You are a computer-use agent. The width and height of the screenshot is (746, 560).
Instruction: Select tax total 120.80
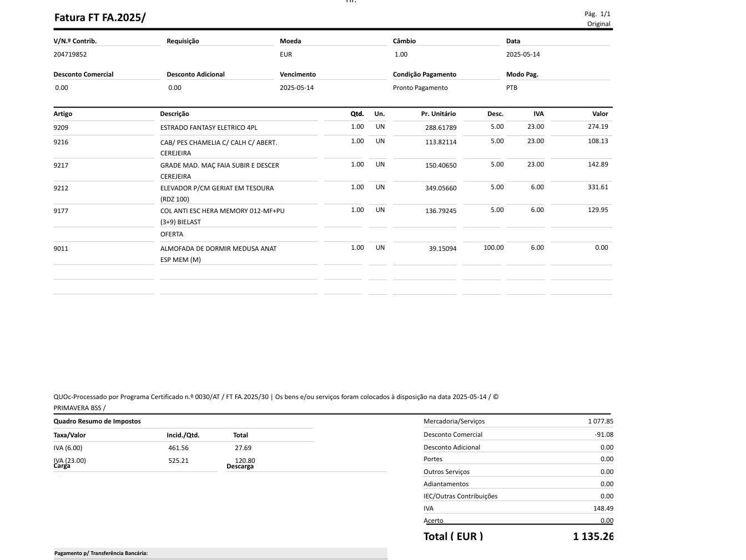(x=245, y=461)
